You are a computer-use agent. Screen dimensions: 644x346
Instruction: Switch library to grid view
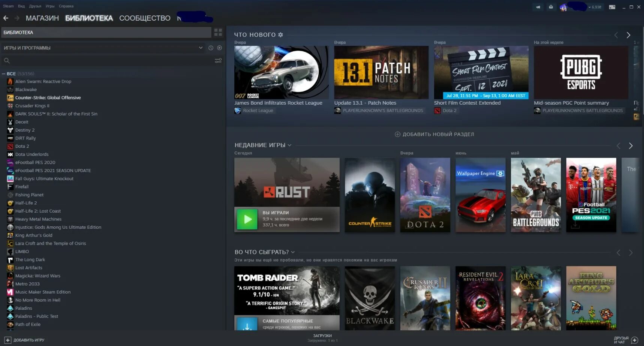point(218,32)
